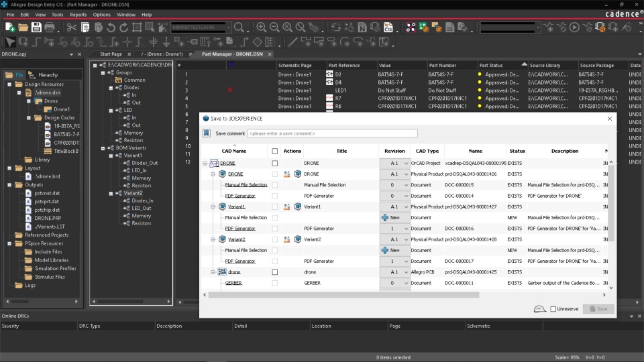Select the Place Line tool icon

(x=292, y=42)
